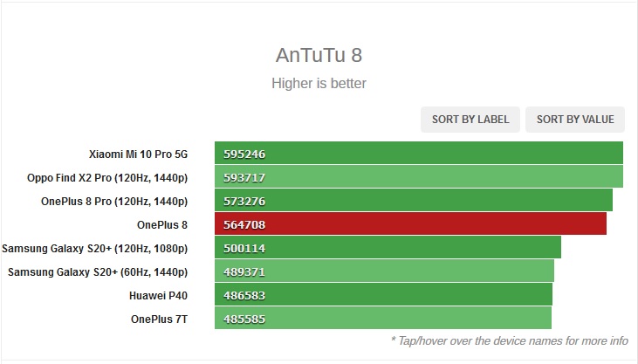Select the Huawei P40 device name
The width and height of the screenshot is (638, 364).
tap(158, 296)
